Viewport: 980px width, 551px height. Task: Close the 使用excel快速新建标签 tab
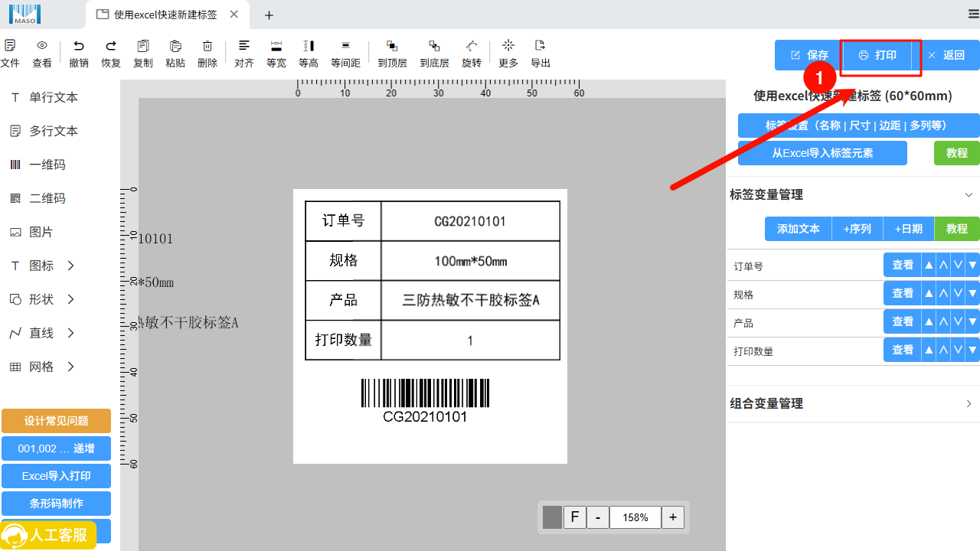pyautogui.click(x=234, y=15)
